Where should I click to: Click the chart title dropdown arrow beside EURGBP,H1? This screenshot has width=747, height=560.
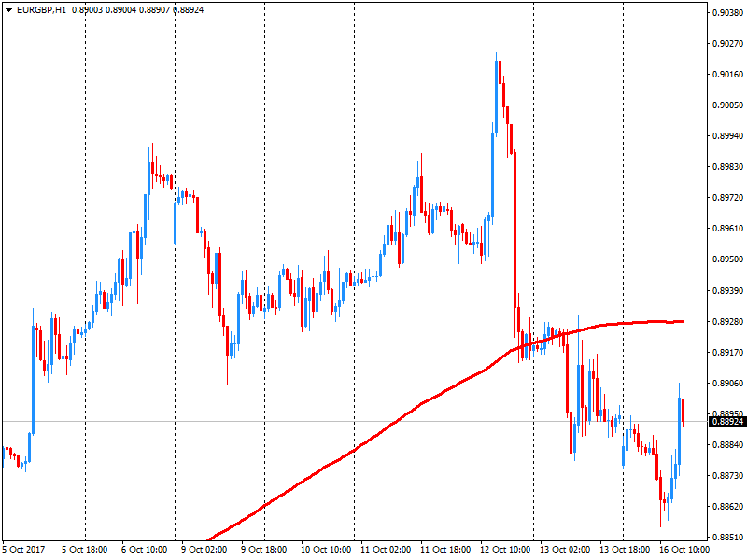8,10
